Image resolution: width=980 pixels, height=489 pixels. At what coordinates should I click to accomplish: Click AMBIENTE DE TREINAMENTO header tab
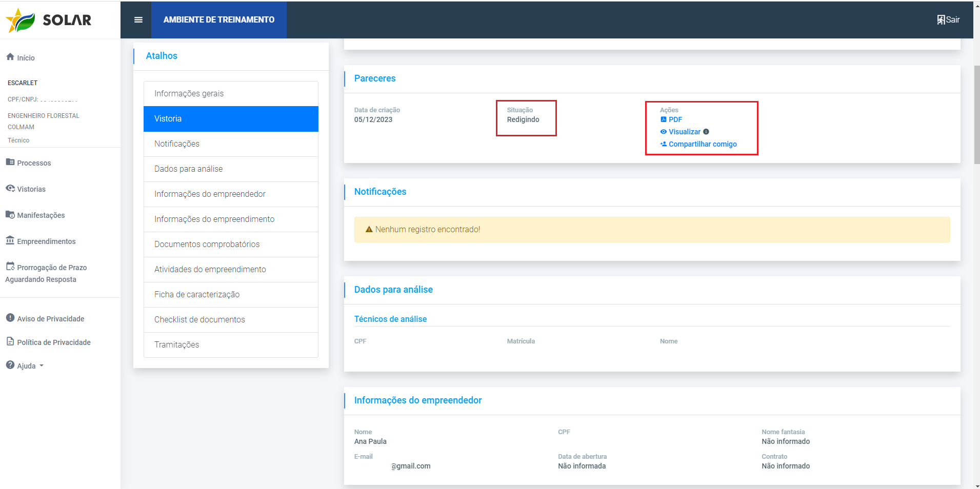(219, 19)
